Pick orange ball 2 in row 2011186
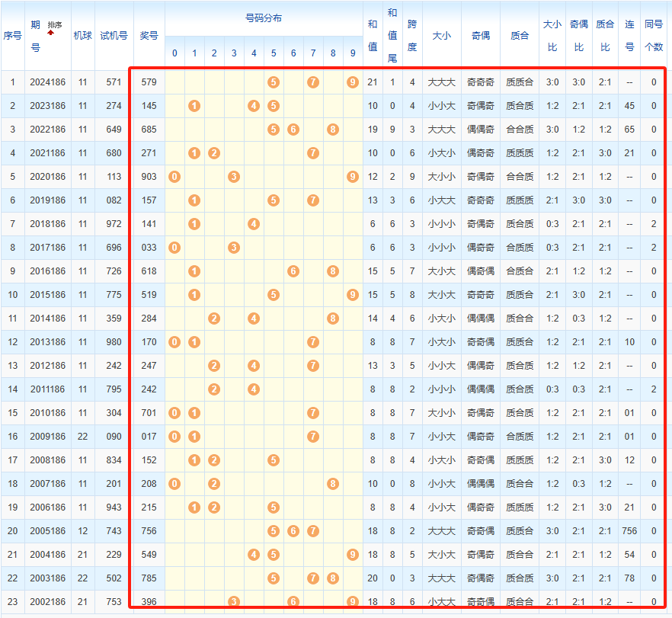 click(214, 389)
